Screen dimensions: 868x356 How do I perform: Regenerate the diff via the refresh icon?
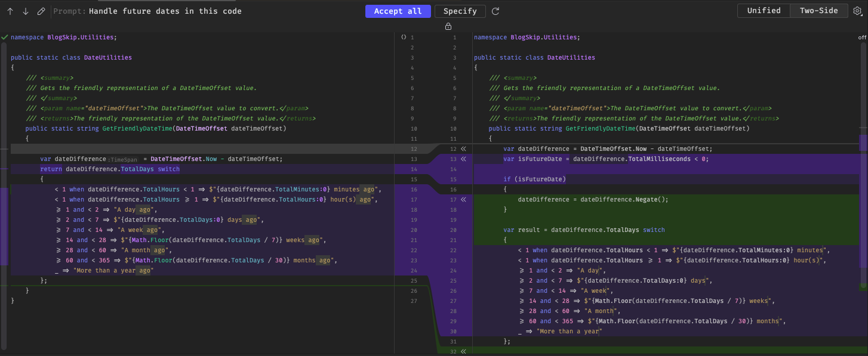click(496, 11)
